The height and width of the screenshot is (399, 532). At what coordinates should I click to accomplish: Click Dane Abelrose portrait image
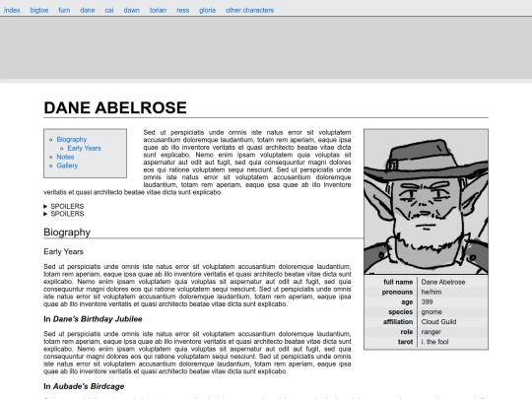click(427, 202)
